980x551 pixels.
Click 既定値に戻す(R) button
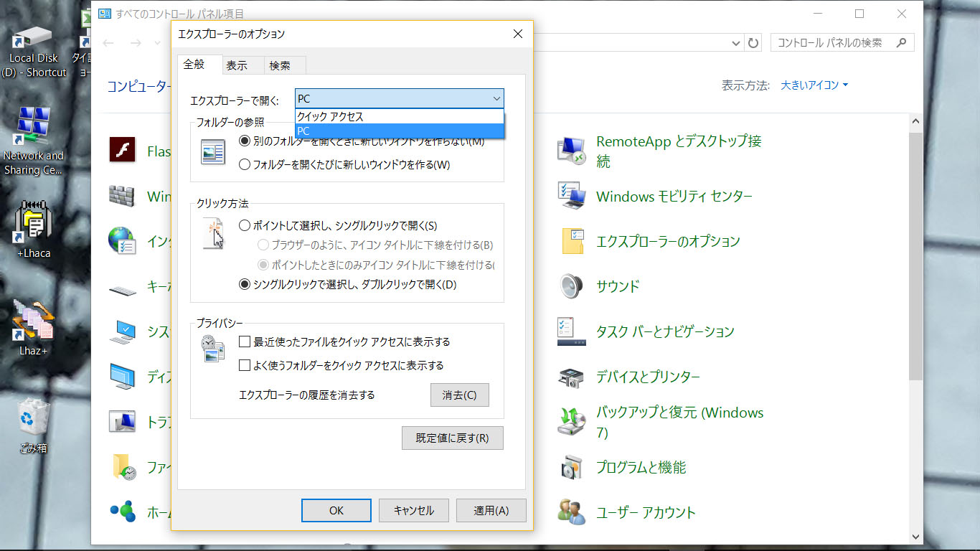453,438
